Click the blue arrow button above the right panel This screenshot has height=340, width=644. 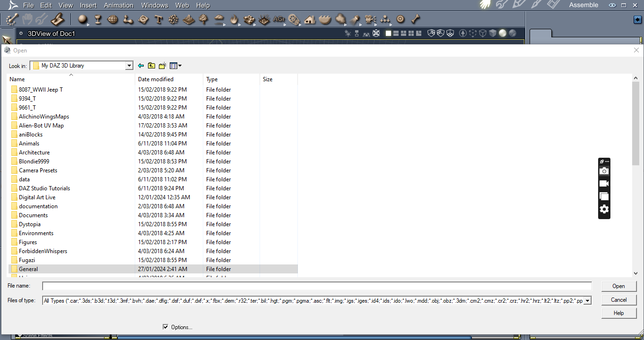coord(637,20)
